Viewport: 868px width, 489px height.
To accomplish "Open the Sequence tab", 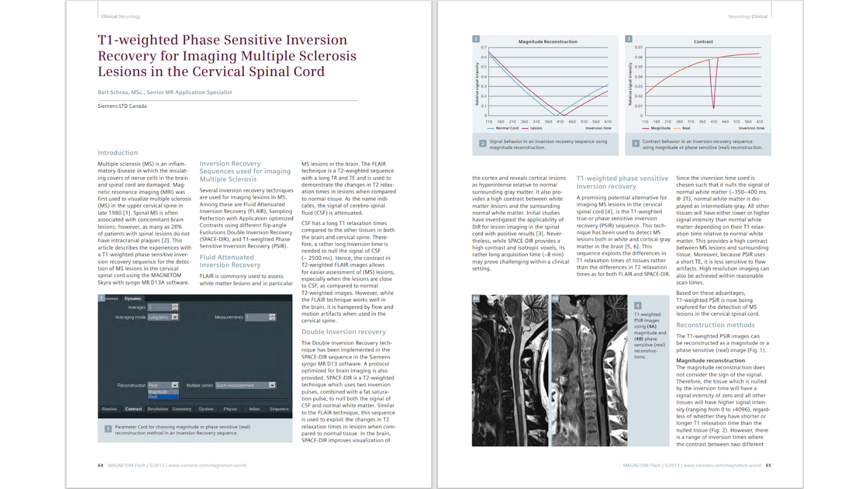I will [x=279, y=409].
